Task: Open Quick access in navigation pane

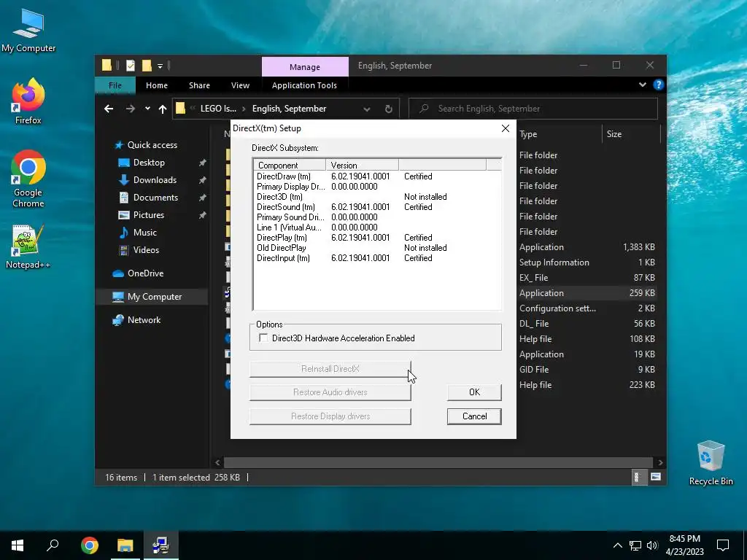Action: coord(146,145)
